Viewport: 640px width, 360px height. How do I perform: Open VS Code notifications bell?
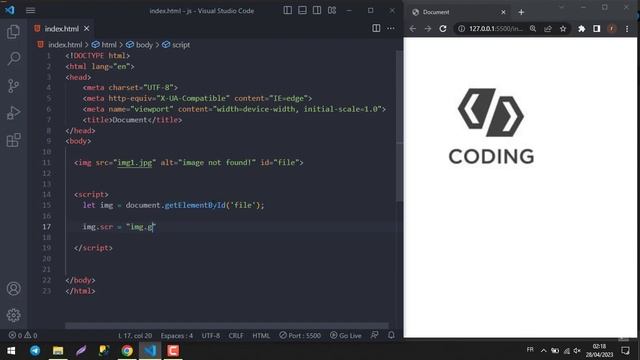tap(391, 335)
